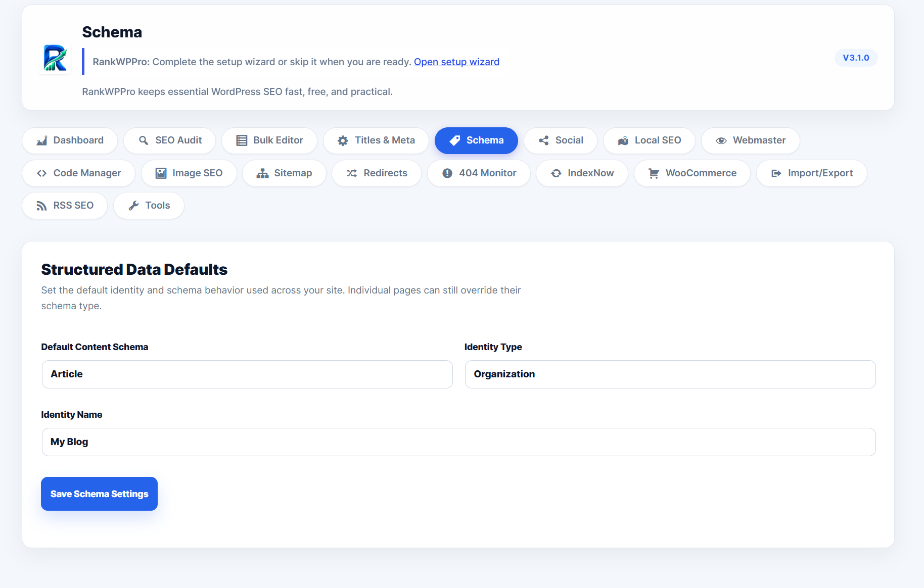Click the Social share icon
This screenshot has width=924, height=588.
(x=544, y=140)
